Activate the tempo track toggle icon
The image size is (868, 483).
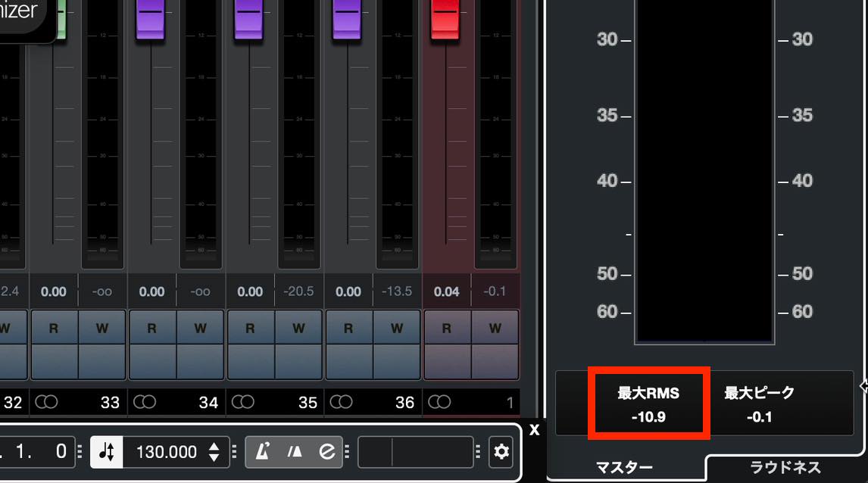point(106,452)
